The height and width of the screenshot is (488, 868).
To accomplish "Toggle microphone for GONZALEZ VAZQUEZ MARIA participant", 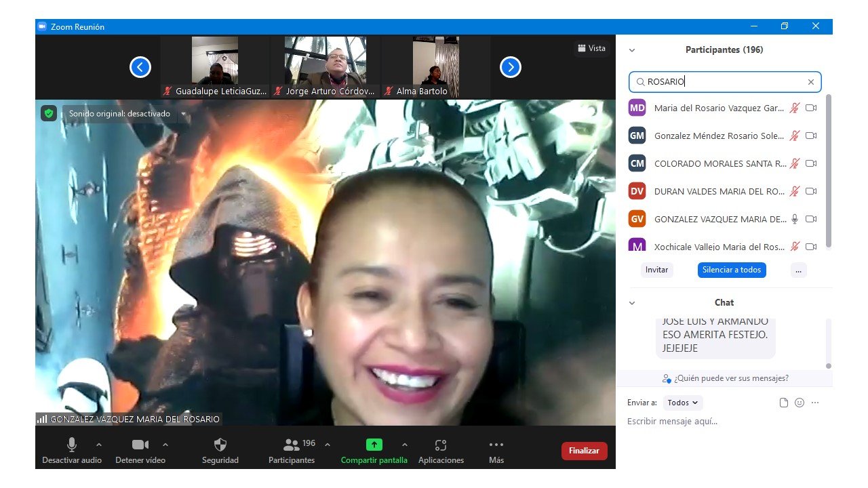I will [x=795, y=219].
